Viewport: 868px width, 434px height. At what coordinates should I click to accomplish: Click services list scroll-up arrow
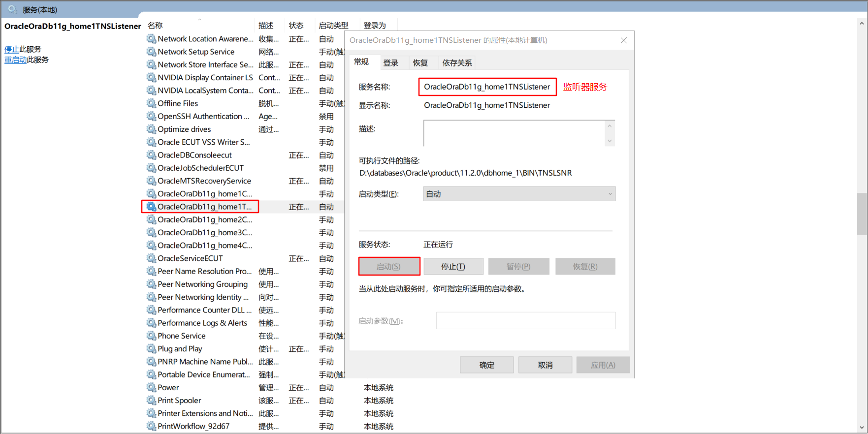tap(862, 23)
